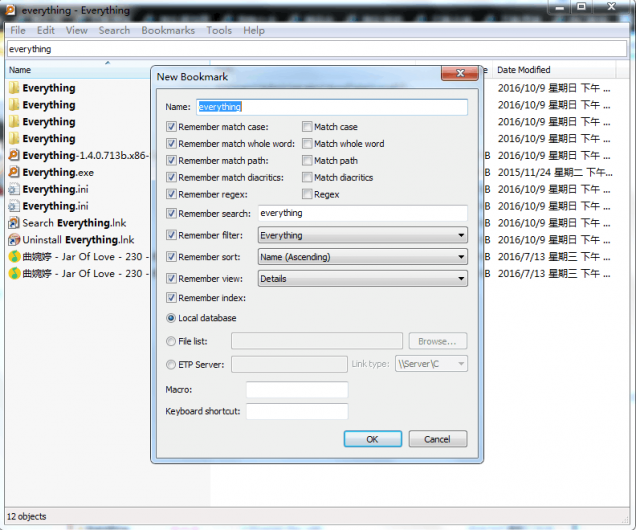The image size is (636, 530).
Task: Click OK to save the bookmark
Action: click(x=373, y=439)
